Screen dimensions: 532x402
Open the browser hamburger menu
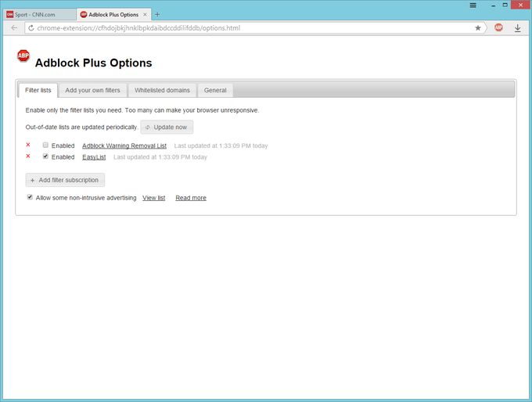(473, 5)
